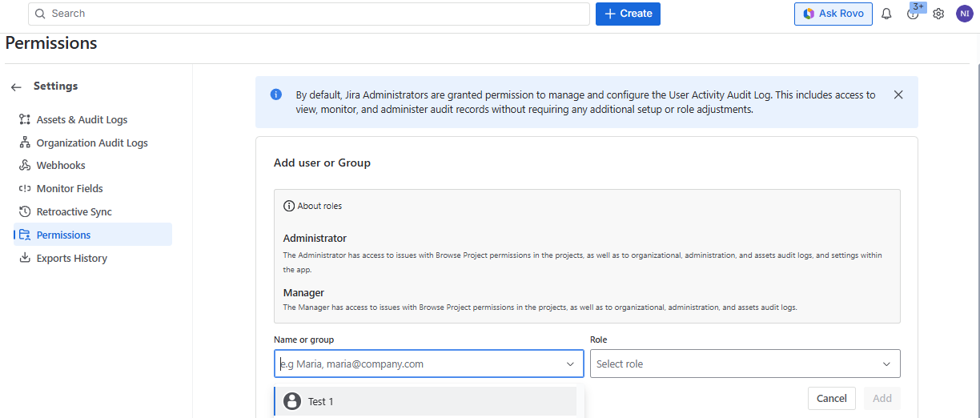Click the Rovo logo icon

809,14
